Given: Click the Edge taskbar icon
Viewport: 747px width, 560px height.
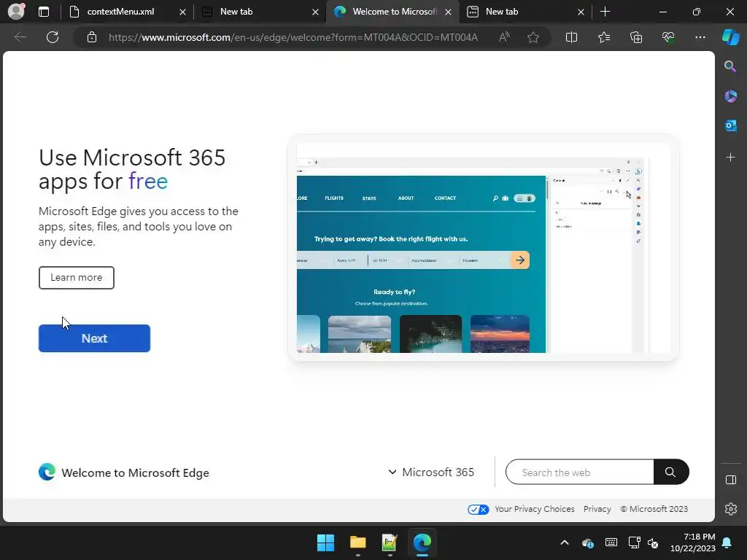Looking at the screenshot, I should (422, 542).
